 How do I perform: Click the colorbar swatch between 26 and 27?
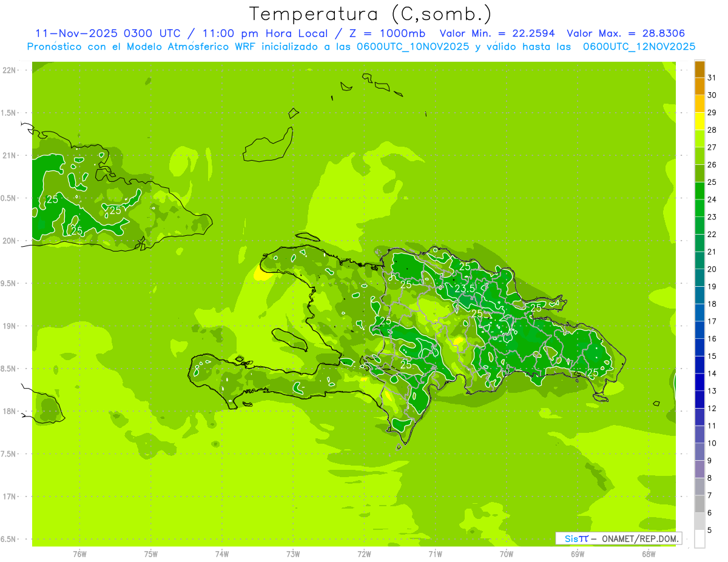click(699, 156)
